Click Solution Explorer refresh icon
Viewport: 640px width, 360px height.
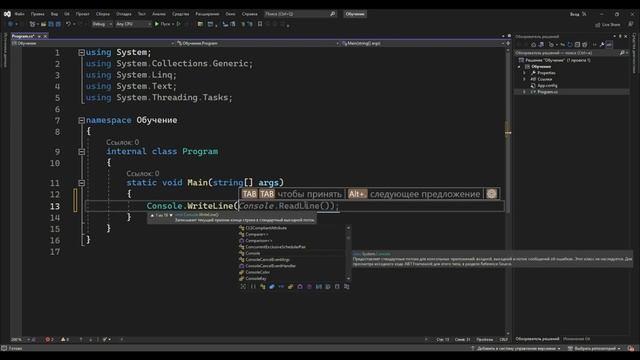click(x=570, y=44)
